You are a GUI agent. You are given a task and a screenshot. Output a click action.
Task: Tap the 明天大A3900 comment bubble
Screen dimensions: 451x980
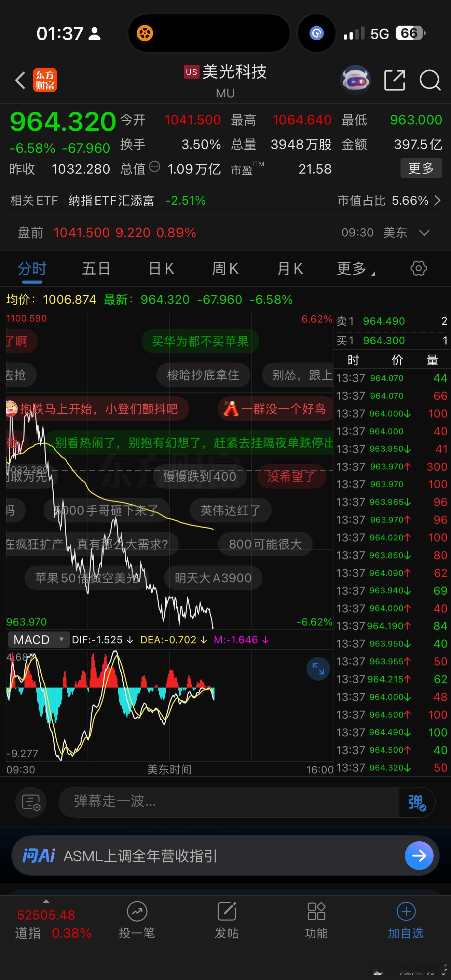(x=213, y=578)
